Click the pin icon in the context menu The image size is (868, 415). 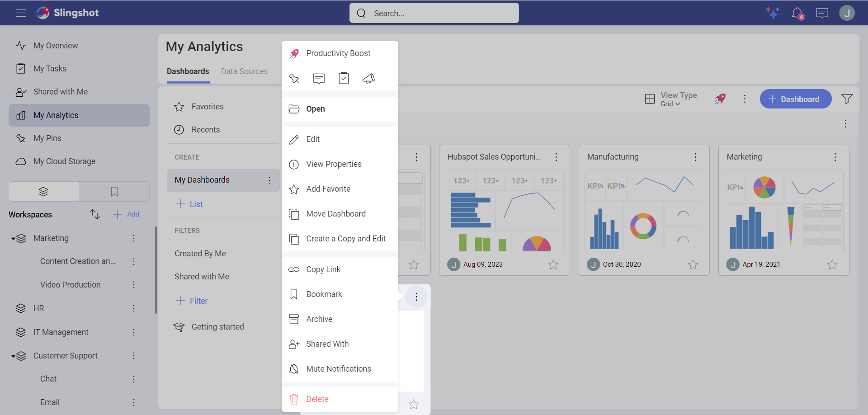[x=294, y=79]
